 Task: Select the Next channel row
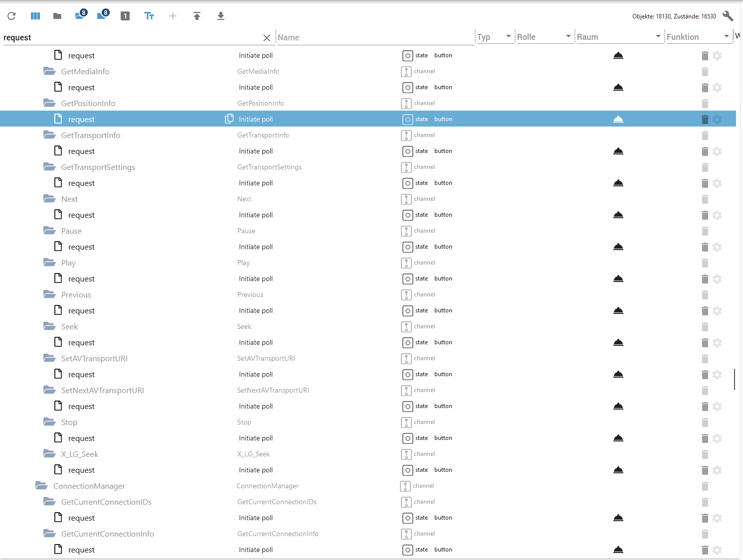coord(368,199)
